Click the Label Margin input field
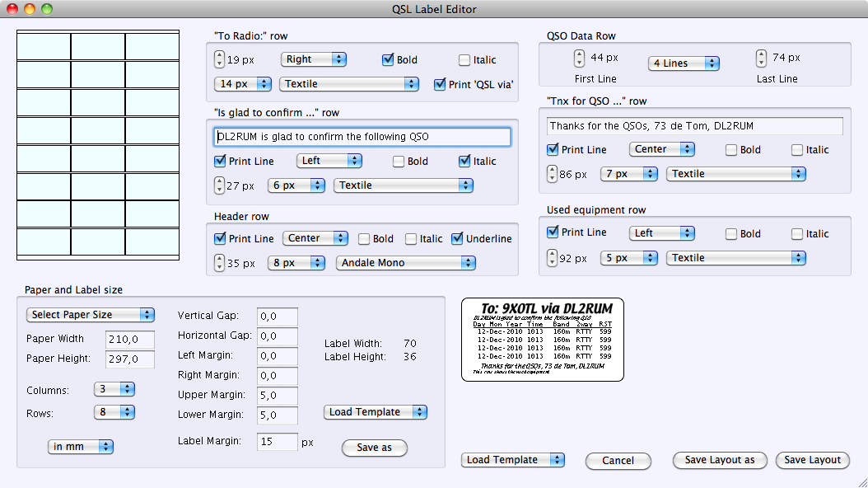 (277, 442)
